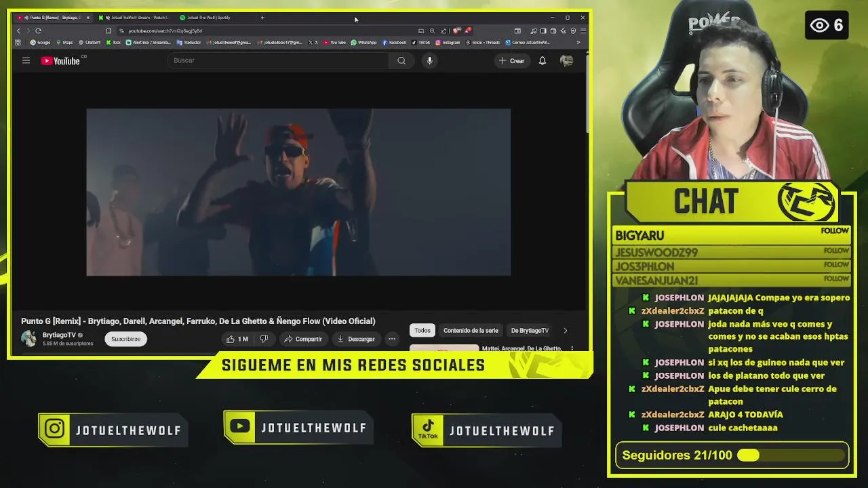Open the Brave playlist music note icon

[534, 31]
